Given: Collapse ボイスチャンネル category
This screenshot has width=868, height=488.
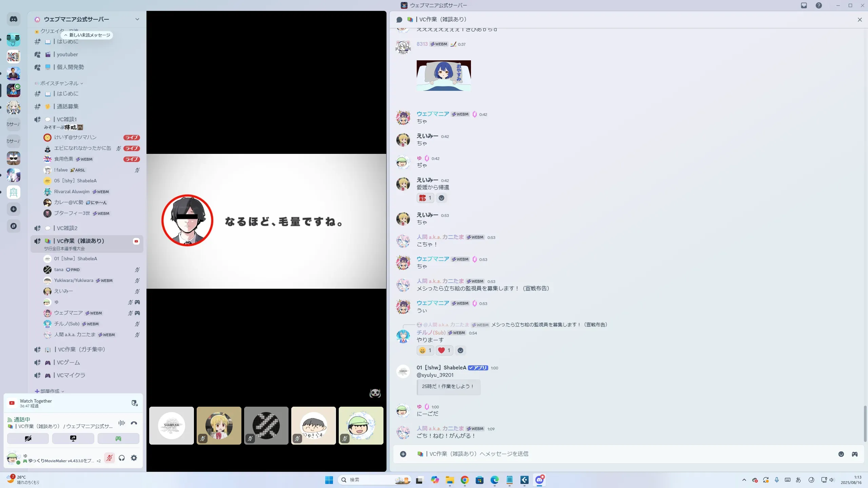Looking at the screenshot, I should pyautogui.click(x=59, y=83).
